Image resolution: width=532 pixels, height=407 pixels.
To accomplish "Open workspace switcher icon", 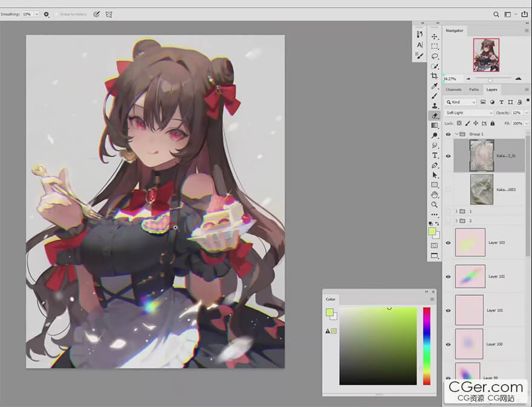I will (x=508, y=14).
